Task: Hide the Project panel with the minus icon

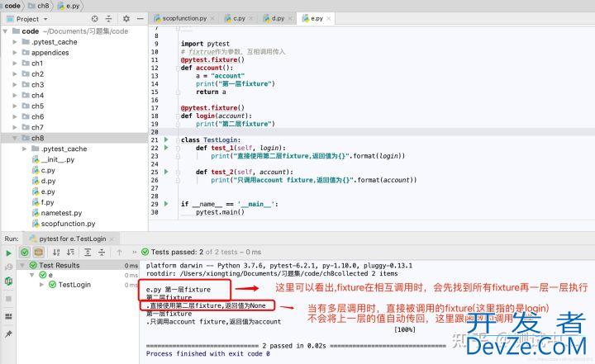Action: pos(140,19)
